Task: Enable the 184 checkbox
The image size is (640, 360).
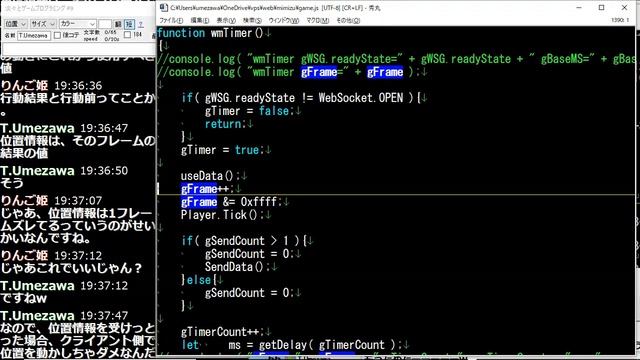Action: (127, 35)
